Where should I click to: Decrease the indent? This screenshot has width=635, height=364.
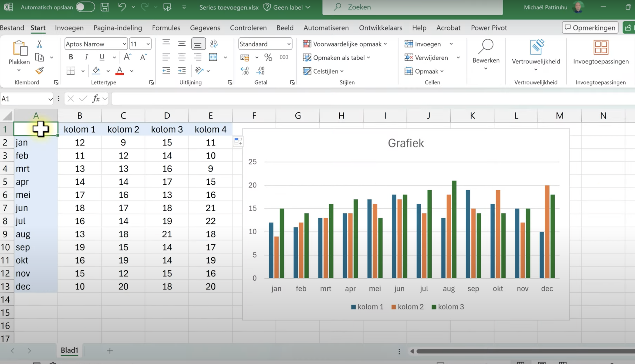pyautogui.click(x=166, y=71)
